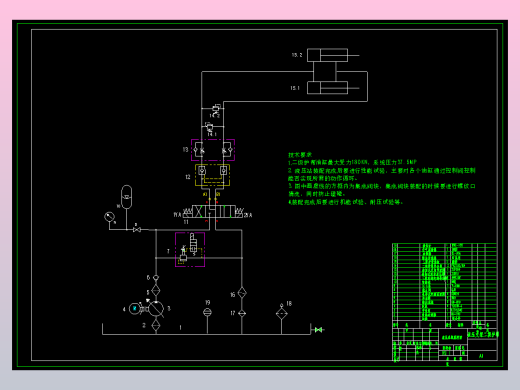Select yellow-boxed hydraulic lock block 12
The image size is (520, 390).
point(213,175)
